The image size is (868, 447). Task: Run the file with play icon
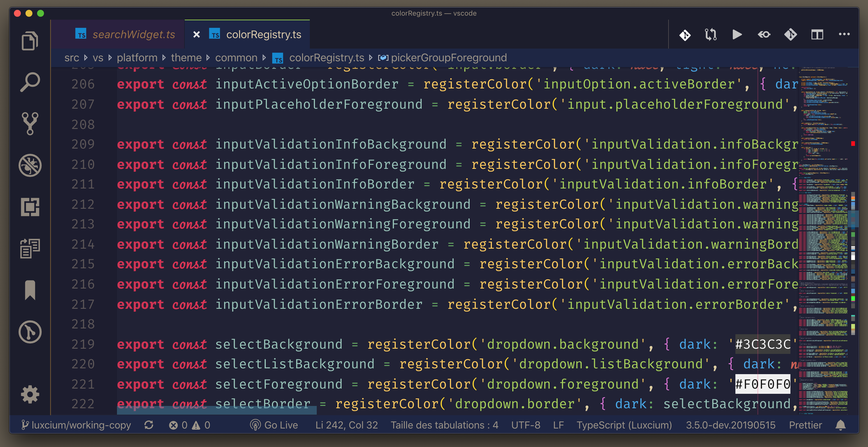tap(737, 34)
